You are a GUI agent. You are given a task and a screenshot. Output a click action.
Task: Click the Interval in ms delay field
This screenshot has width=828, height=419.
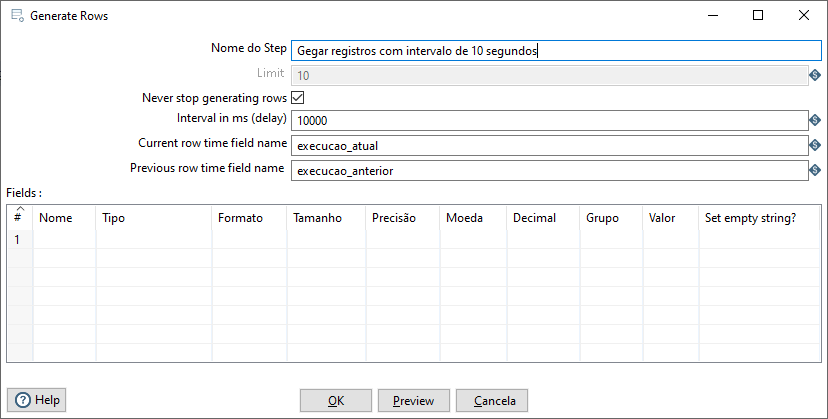550,120
